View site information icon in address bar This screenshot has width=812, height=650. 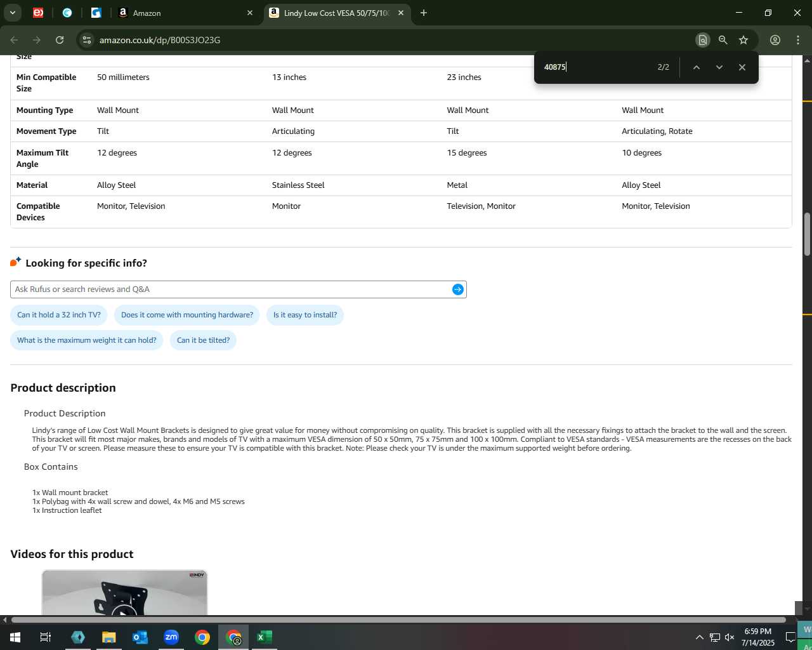pos(87,40)
